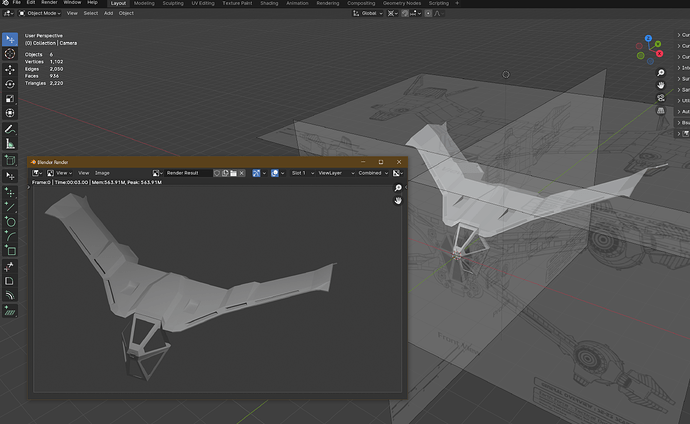The width and height of the screenshot is (690, 424).
Task: Click the blue Z axis on the gizmo
Action: tap(648, 38)
